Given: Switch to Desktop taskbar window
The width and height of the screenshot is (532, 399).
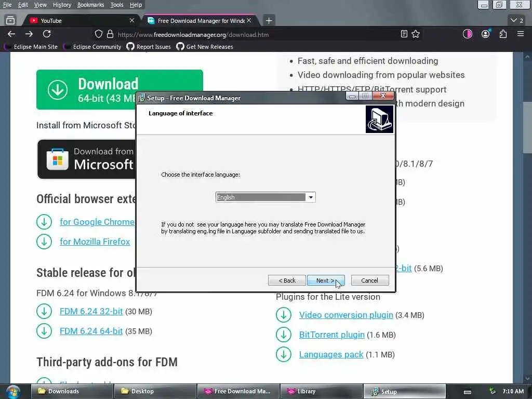Looking at the screenshot, I should click(x=155, y=392).
